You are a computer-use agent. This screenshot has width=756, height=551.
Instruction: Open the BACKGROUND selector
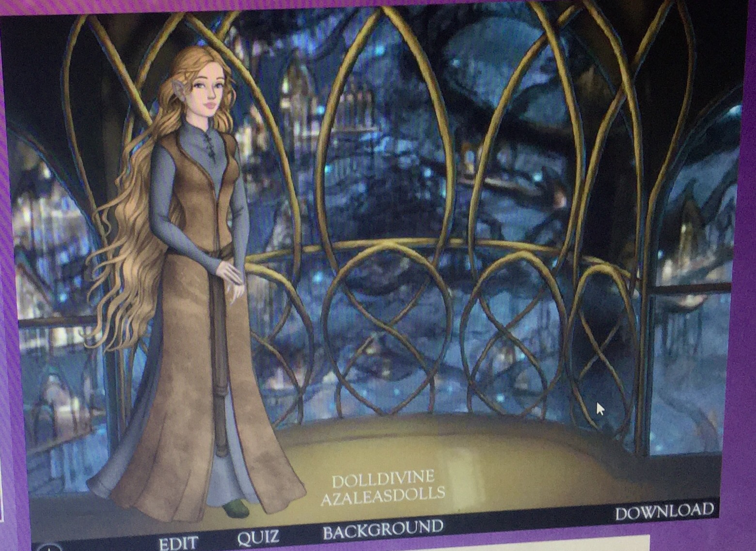click(x=383, y=529)
